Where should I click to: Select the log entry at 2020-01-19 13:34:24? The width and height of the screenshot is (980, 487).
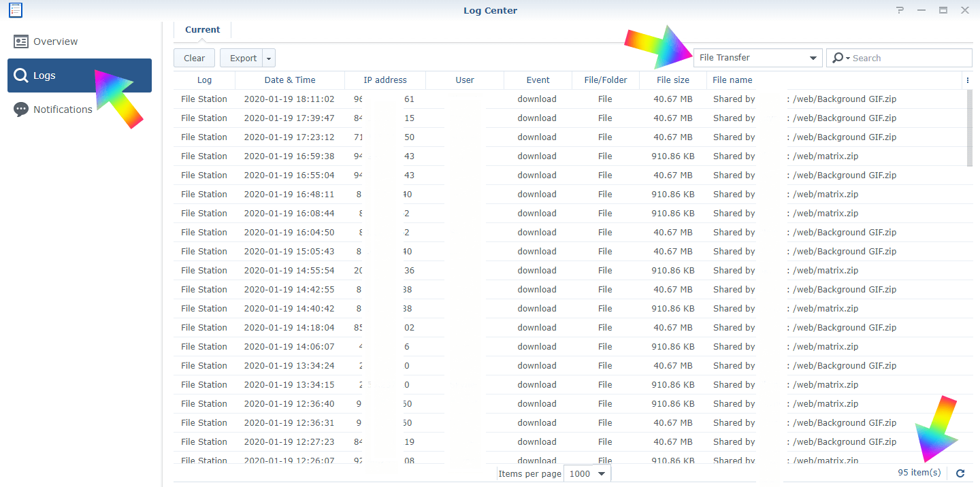(570, 366)
